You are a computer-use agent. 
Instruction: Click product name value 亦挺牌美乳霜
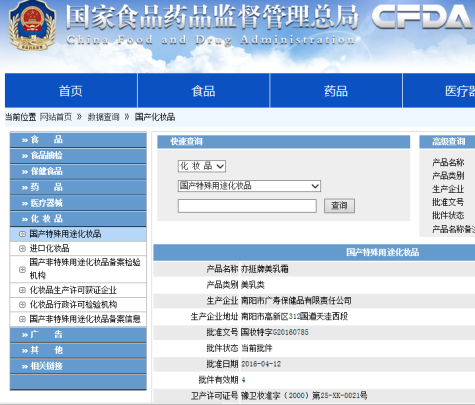pyautogui.click(x=265, y=269)
